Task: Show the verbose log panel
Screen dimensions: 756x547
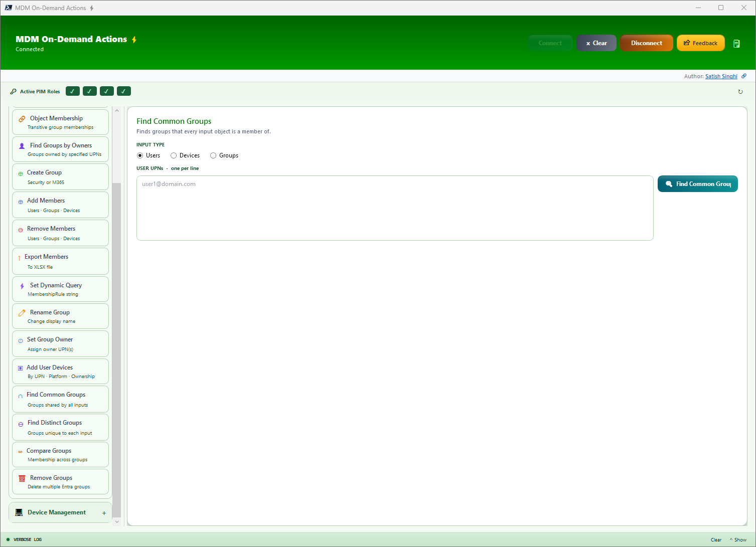Action: 738,539
